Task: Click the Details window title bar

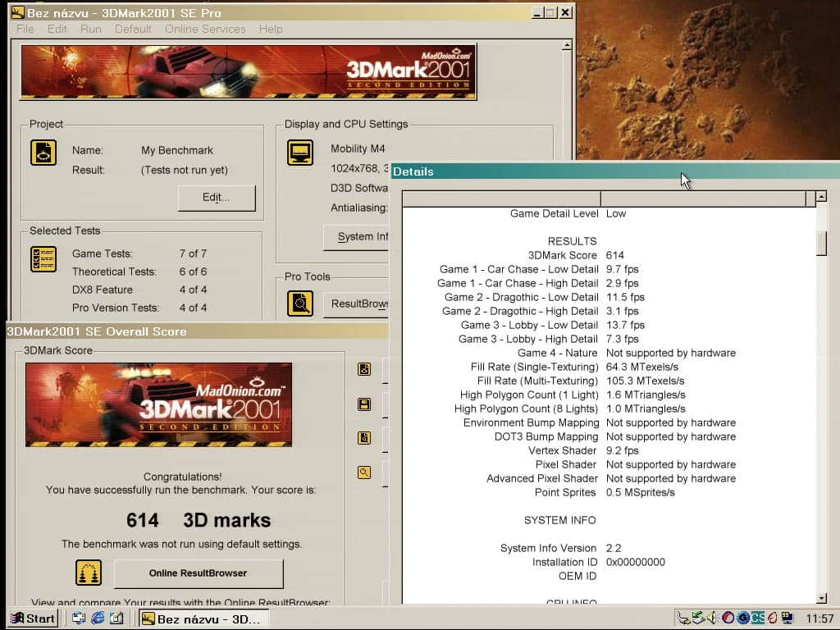Action: [615, 171]
